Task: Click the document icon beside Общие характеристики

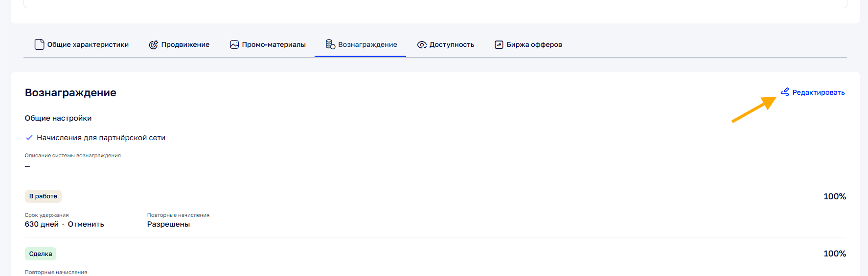Action: [39, 44]
